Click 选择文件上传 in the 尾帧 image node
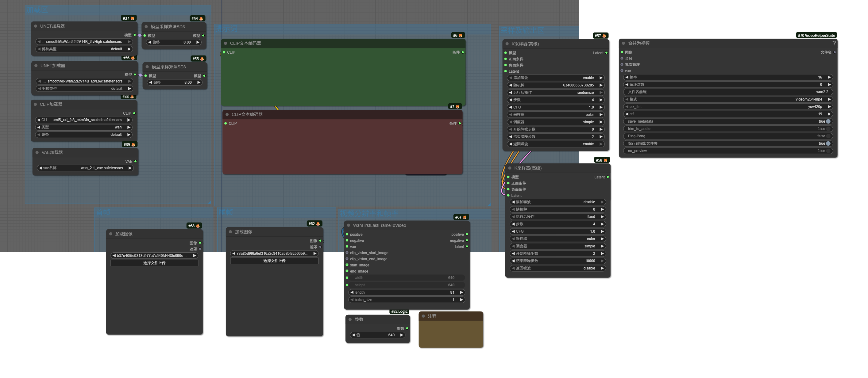Image resolution: width=868 pixels, height=378 pixels. tap(274, 261)
